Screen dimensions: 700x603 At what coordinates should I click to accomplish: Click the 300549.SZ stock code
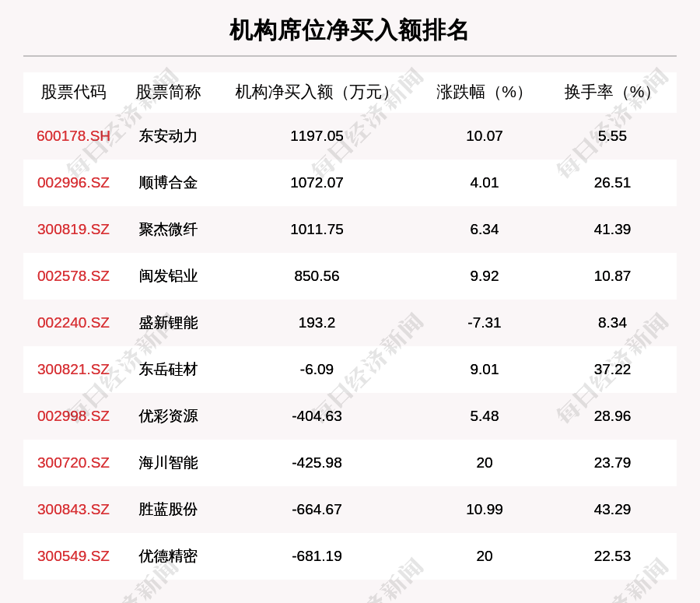pos(73,556)
